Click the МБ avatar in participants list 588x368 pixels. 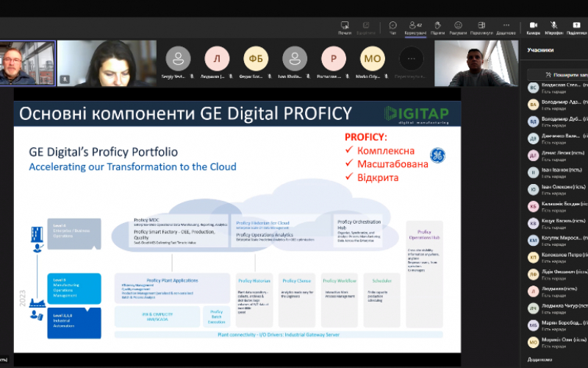coord(534,325)
